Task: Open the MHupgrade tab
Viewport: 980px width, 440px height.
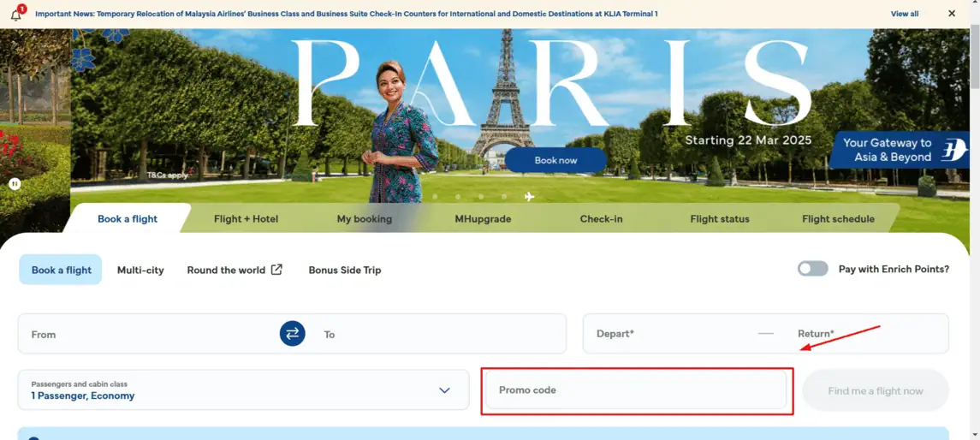Action: coord(483,219)
